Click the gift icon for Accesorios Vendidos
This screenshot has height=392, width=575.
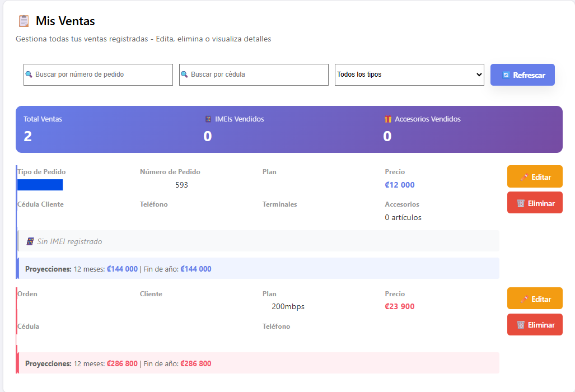pos(388,119)
